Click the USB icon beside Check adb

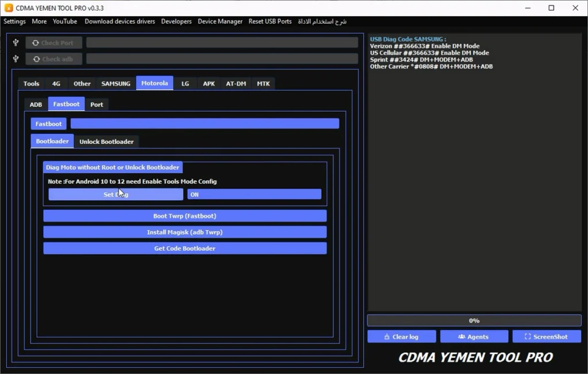tap(16, 59)
